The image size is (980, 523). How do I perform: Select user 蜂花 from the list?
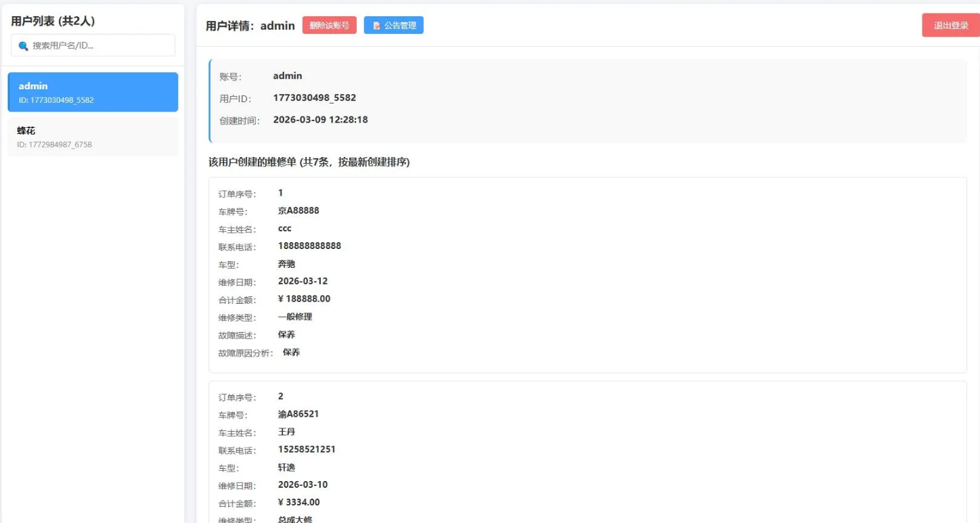(93, 137)
